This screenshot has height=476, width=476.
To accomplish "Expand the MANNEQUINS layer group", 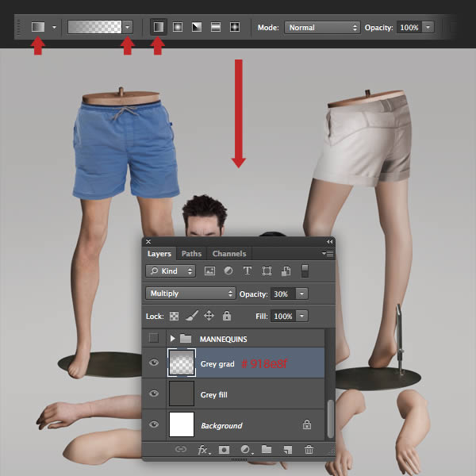I will tap(172, 338).
